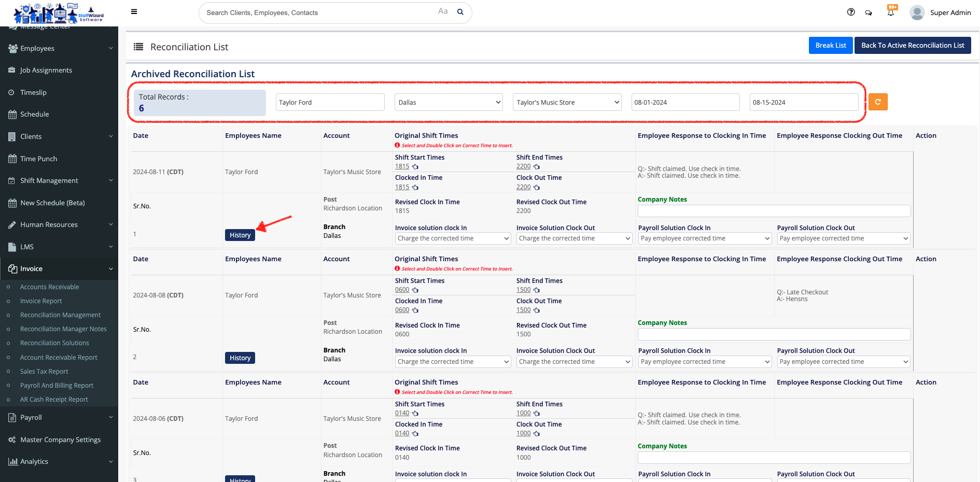Image resolution: width=980 pixels, height=482 pixels.
Task: Click Back To Active Reconciliation List
Action: [x=912, y=46]
